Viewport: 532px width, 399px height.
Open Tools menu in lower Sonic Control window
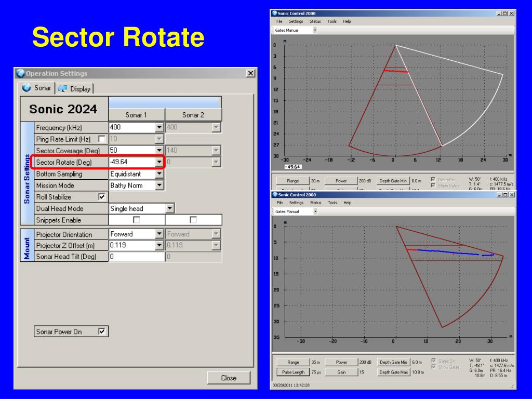pos(332,203)
